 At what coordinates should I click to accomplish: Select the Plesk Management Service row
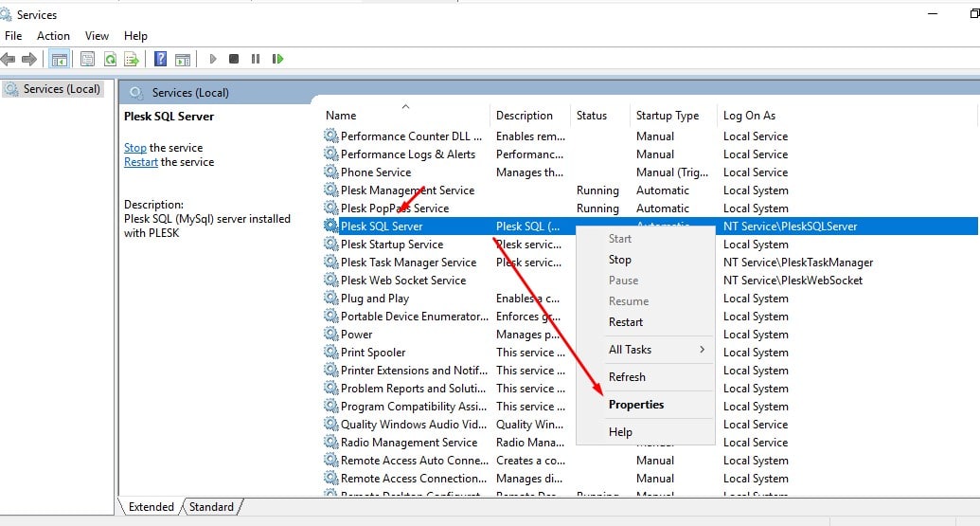click(x=650, y=190)
